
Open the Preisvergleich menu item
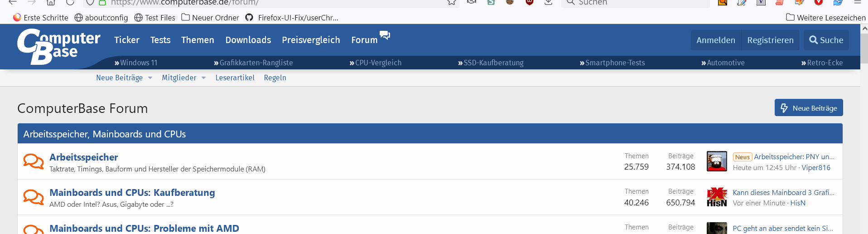pyautogui.click(x=311, y=40)
